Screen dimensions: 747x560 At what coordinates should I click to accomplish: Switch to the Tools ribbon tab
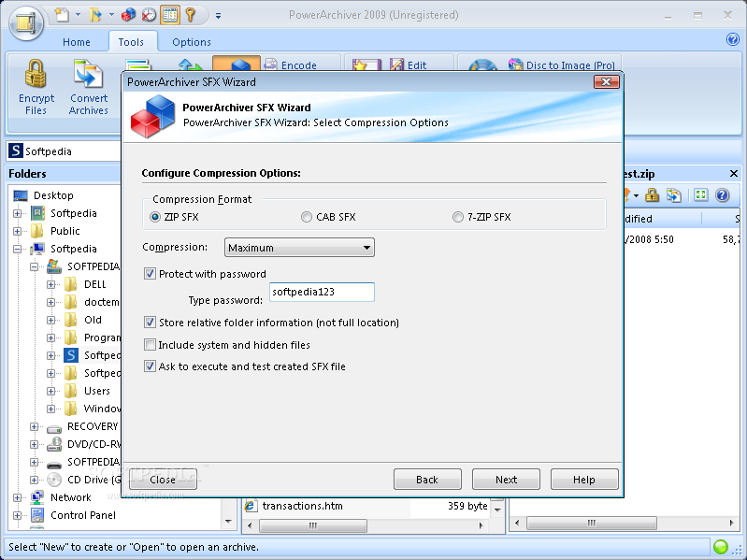pyautogui.click(x=131, y=42)
